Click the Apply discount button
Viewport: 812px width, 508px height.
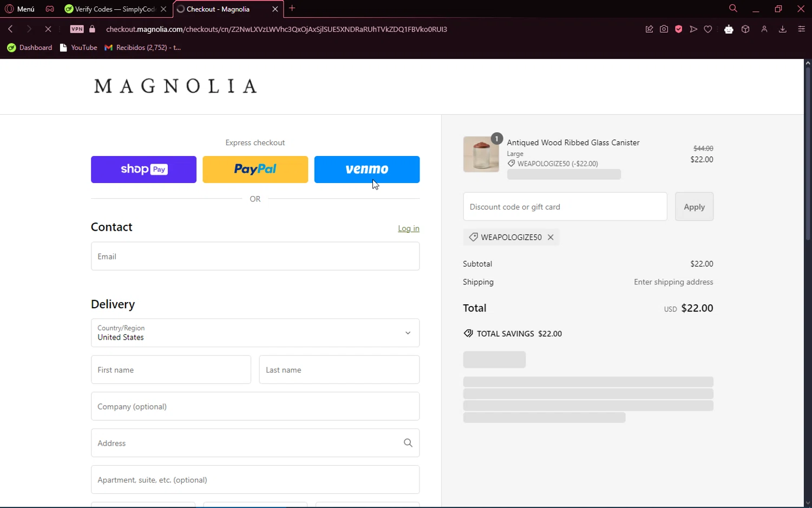[x=694, y=206]
